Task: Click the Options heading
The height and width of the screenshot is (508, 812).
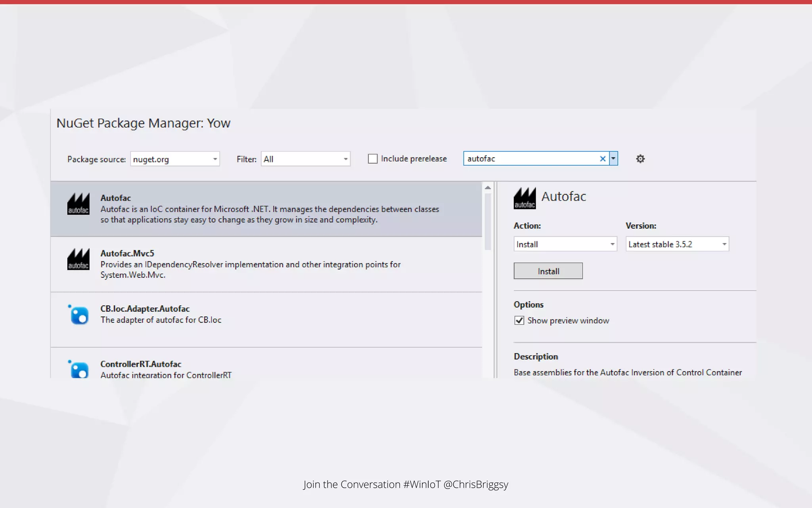Action: 529,304
